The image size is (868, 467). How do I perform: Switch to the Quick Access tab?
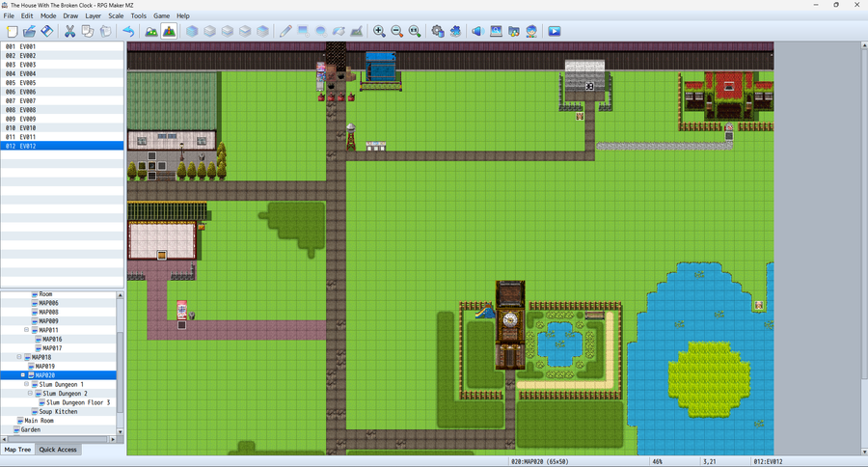58,450
